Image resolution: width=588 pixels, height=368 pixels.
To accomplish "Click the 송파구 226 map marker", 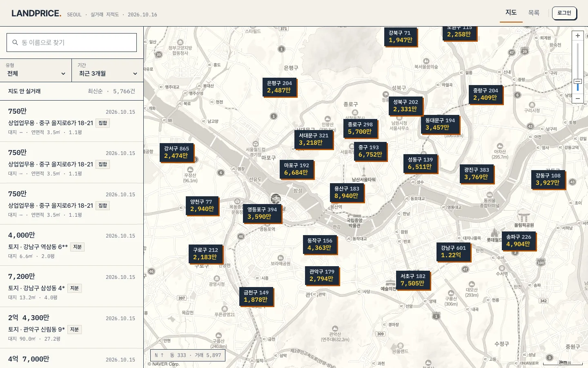I will (x=519, y=240).
